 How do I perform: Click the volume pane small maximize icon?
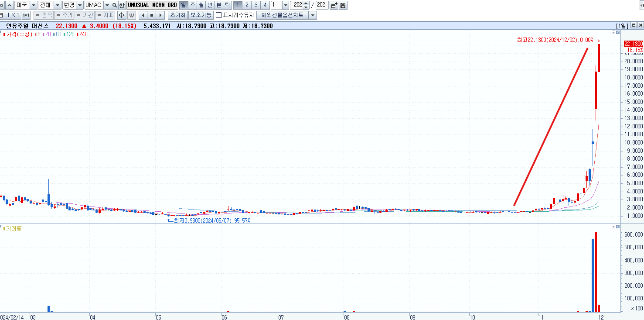[613, 227]
